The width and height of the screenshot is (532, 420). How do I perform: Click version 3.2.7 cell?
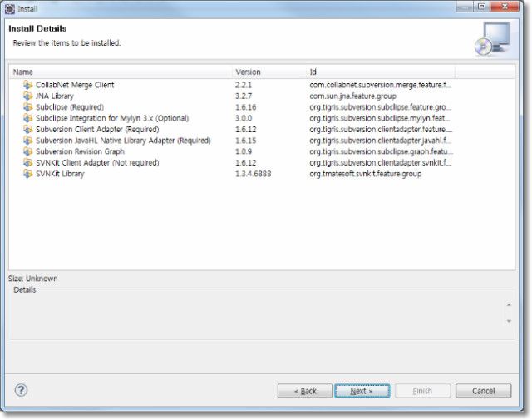pyautogui.click(x=244, y=96)
